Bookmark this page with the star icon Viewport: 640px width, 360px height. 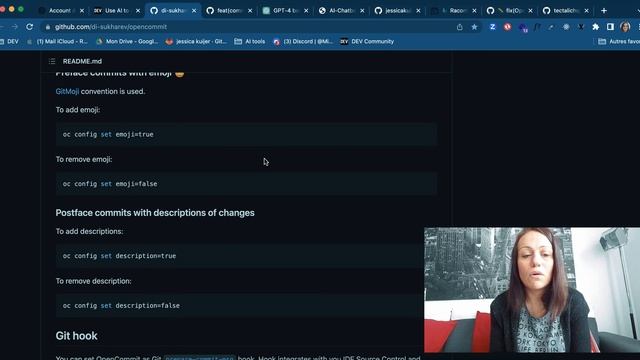(474, 27)
